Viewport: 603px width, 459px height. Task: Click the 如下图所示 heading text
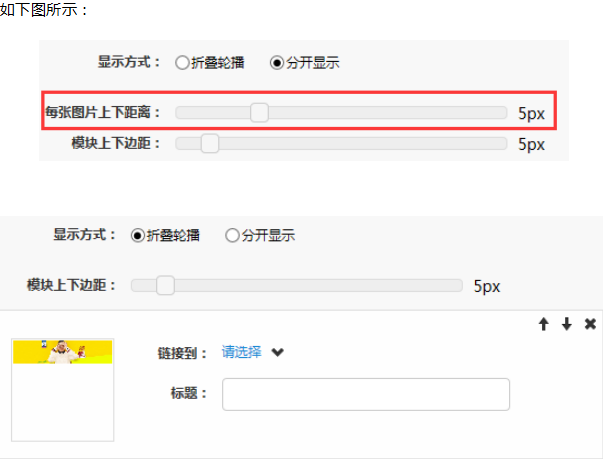[x=44, y=9]
